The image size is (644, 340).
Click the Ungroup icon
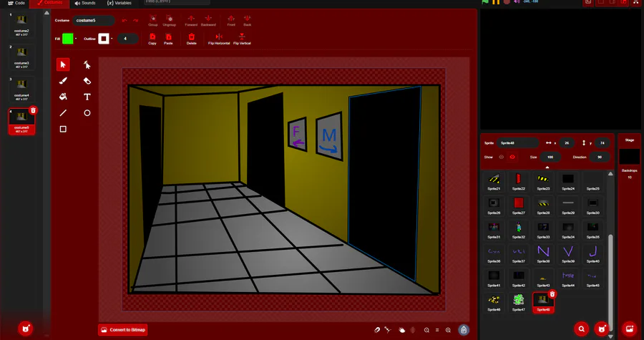click(169, 21)
